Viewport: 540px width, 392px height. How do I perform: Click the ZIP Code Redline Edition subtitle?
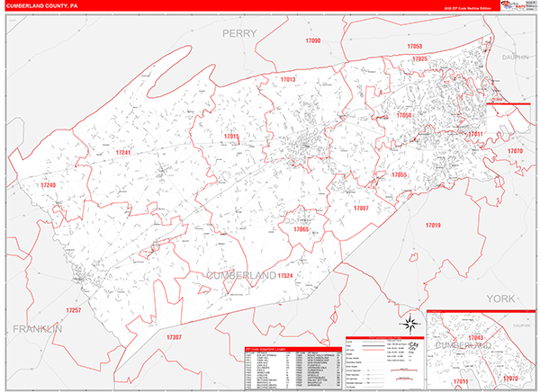point(467,8)
